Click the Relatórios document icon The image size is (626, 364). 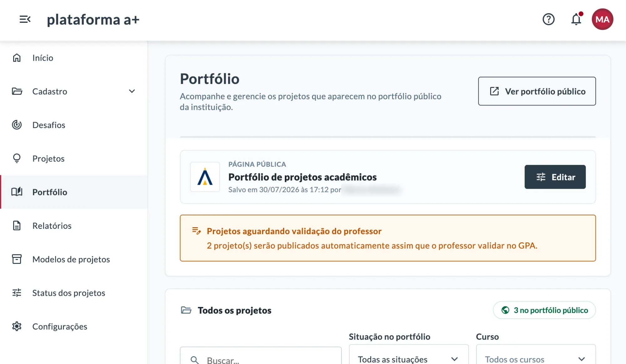(x=17, y=225)
